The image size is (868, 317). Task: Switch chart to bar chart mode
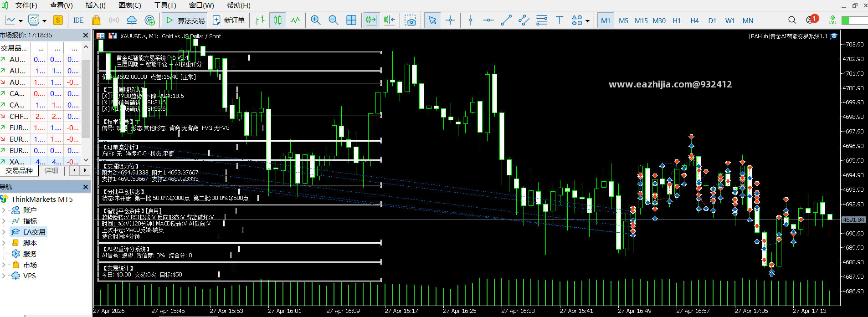tap(260, 20)
